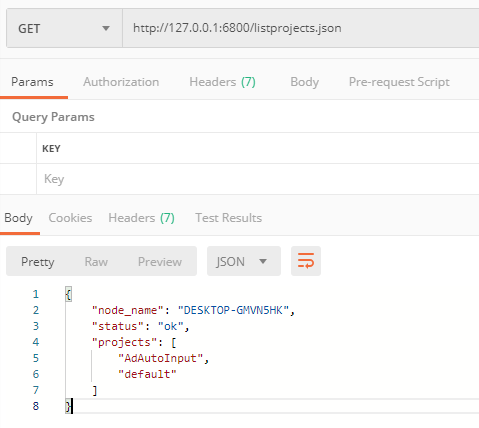Click the request URL input field

[301, 28]
